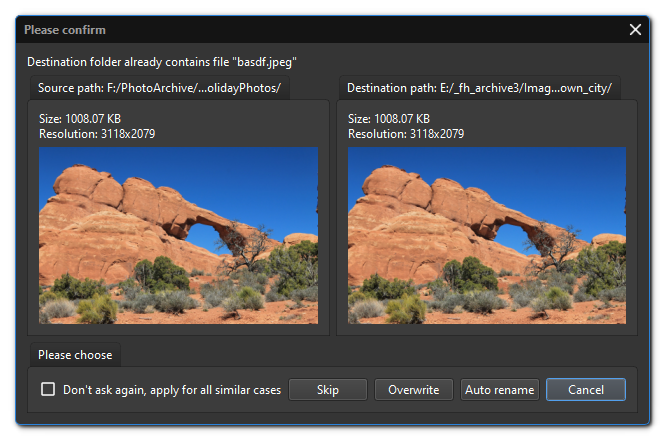The height and width of the screenshot is (440, 665).
Task: Click destination Resolution: 3118x2079 text
Action: pos(406,134)
